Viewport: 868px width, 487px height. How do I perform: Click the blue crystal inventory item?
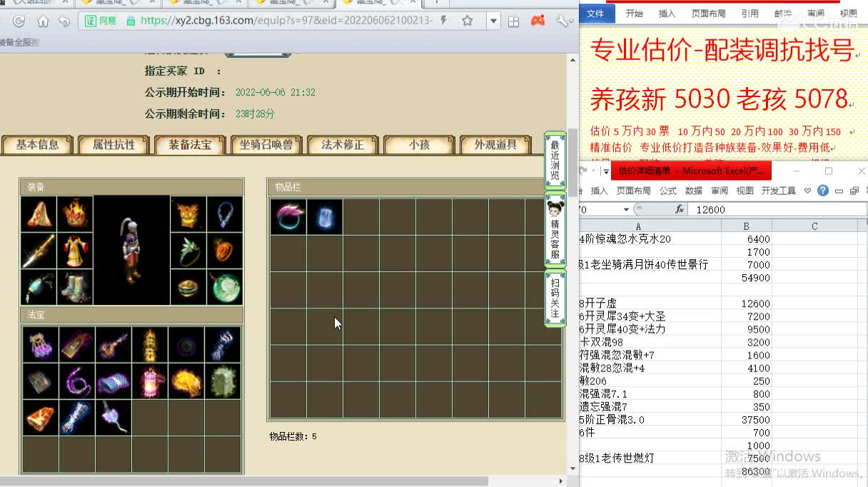[x=325, y=216]
